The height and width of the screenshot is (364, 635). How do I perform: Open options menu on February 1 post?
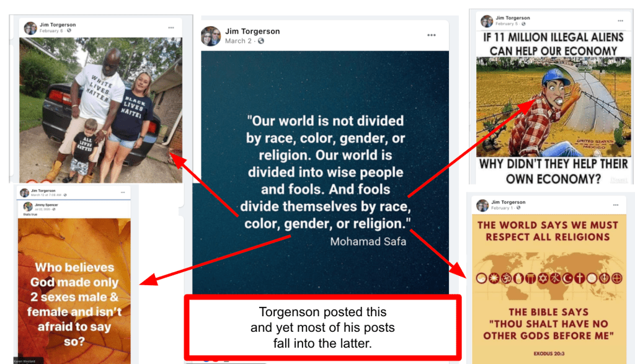click(616, 205)
